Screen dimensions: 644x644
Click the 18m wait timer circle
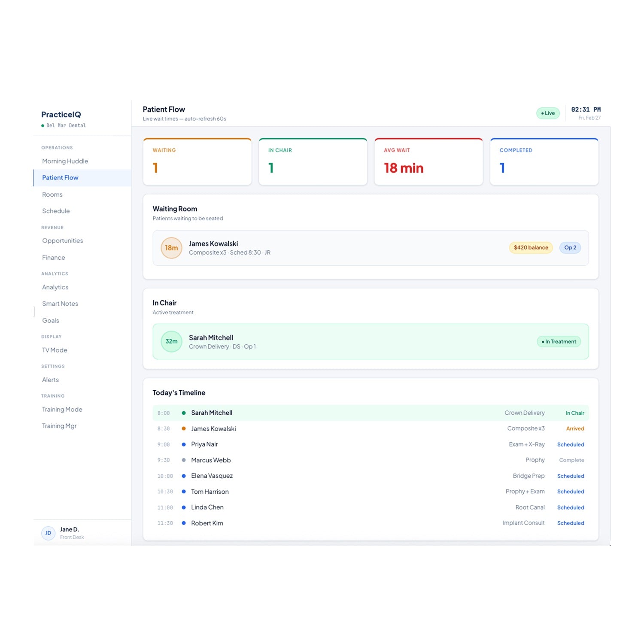click(x=171, y=248)
